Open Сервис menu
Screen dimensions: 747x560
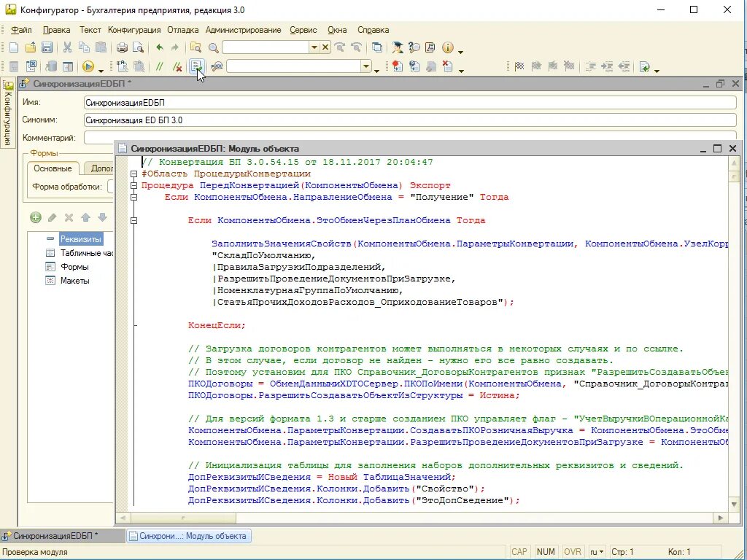click(303, 29)
